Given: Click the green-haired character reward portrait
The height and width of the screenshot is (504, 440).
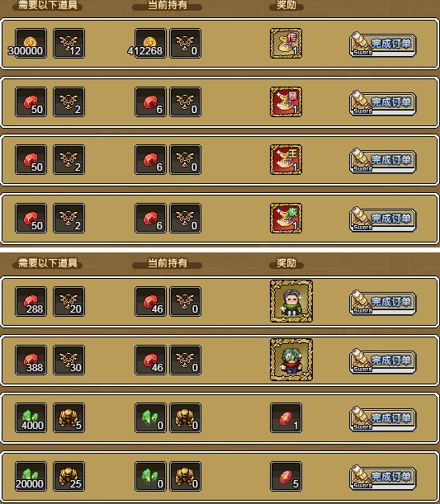Looking at the screenshot, I should pyautogui.click(x=291, y=360).
